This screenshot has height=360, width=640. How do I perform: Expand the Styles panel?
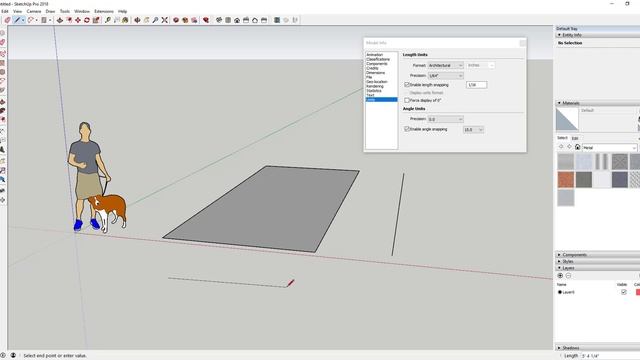coord(559,261)
